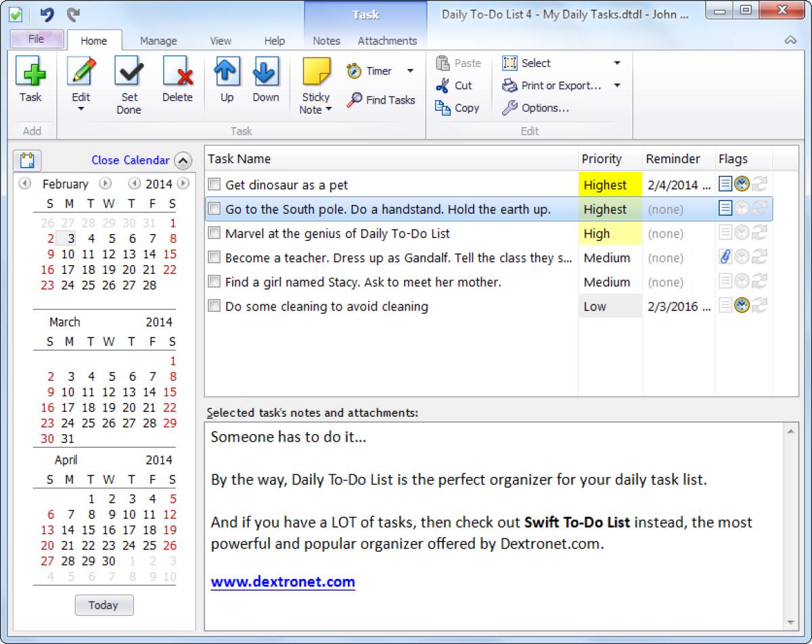
Task: Expand the Timer dropdown menu
Action: click(410, 70)
